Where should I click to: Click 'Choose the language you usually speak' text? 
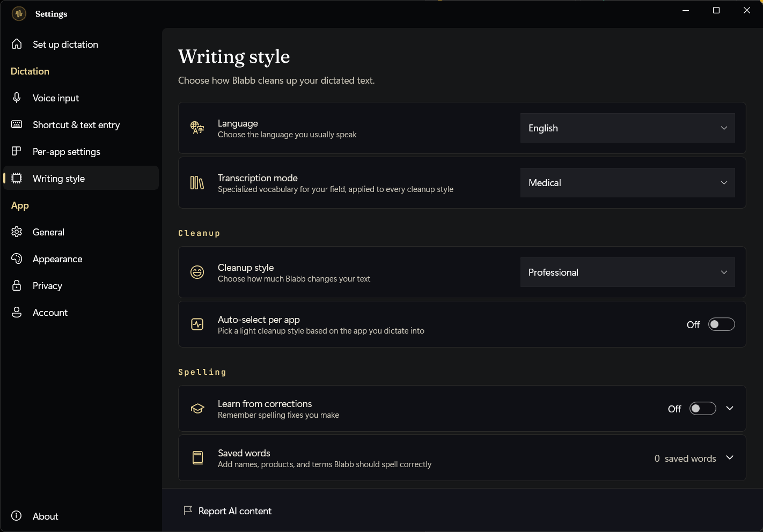(287, 135)
